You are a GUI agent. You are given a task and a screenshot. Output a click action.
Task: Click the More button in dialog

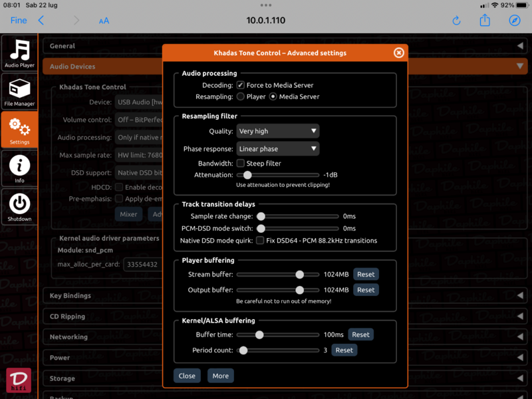coord(220,376)
